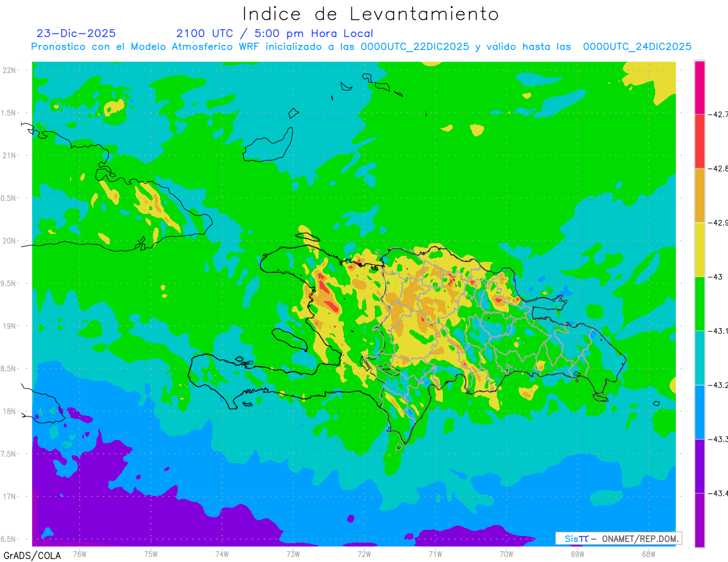The height and width of the screenshot is (562, 728).
Task: Click the '68W' longitude label
Action: click(648, 554)
